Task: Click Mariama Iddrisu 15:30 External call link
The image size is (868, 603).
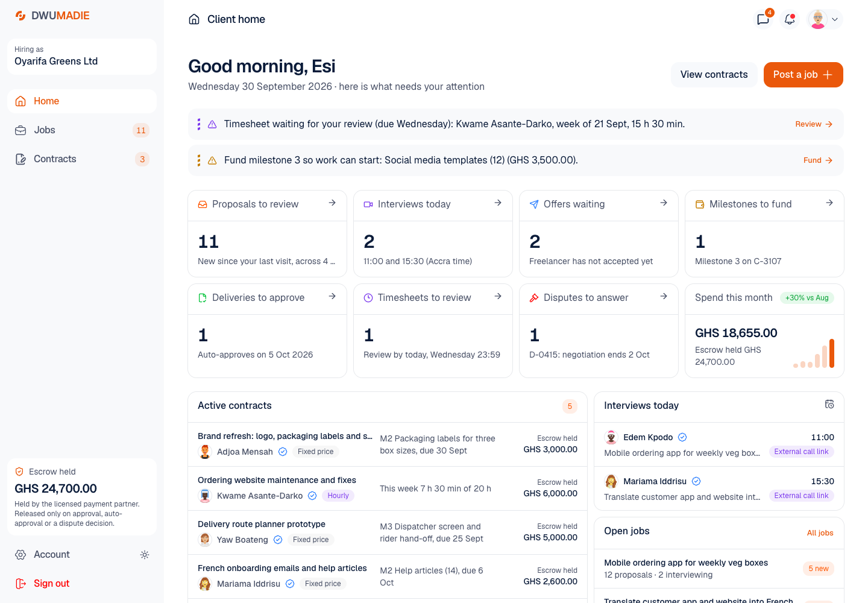Action: (x=802, y=496)
